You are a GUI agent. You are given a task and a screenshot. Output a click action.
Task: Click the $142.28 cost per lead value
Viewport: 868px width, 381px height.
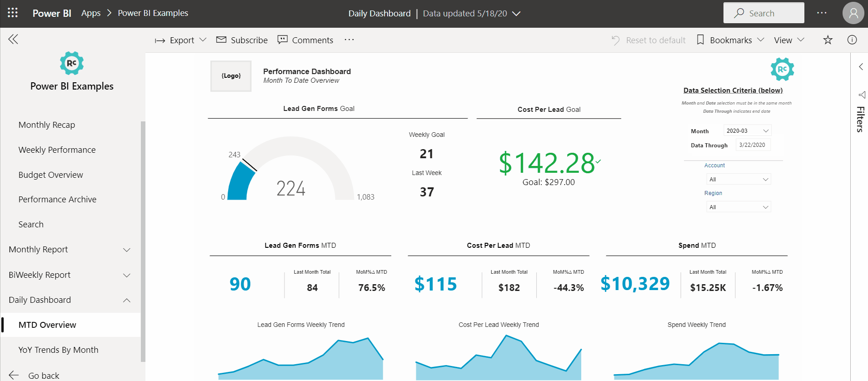pos(547,163)
